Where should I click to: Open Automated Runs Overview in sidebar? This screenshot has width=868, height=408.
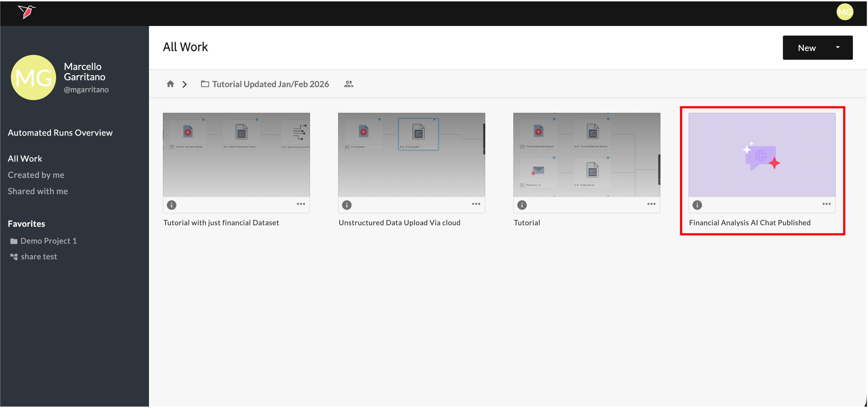[x=60, y=133]
